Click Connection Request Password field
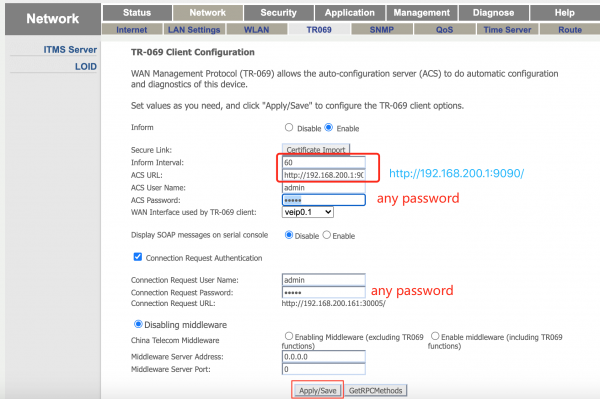600x399 pixels. click(x=324, y=293)
